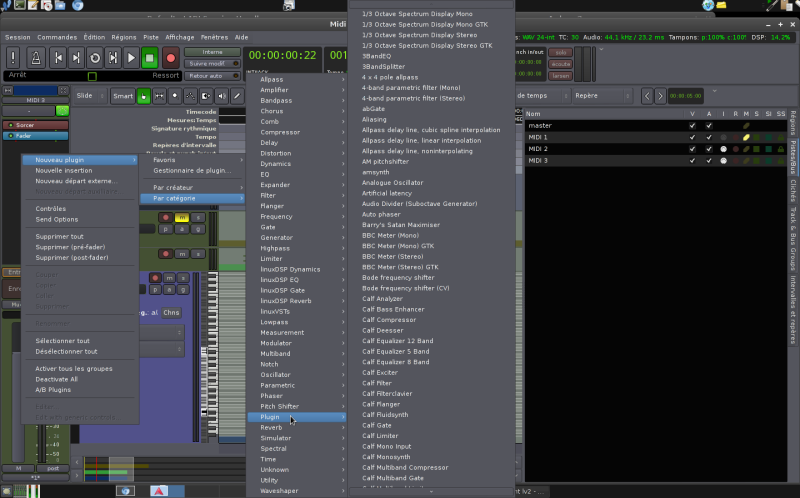Image resolution: width=800 pixels, height=498 pixels.
Task: Arm the global record button
Action: coord(170,58)
